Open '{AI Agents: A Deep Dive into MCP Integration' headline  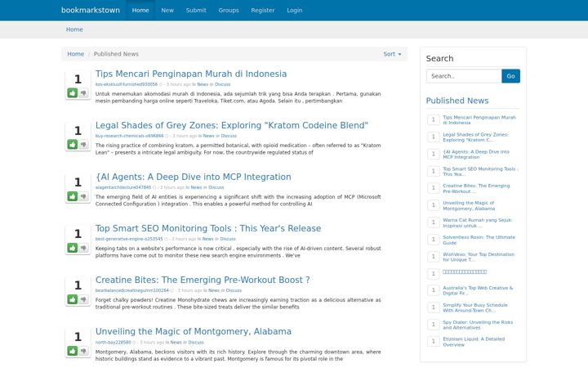pos(193,177)
